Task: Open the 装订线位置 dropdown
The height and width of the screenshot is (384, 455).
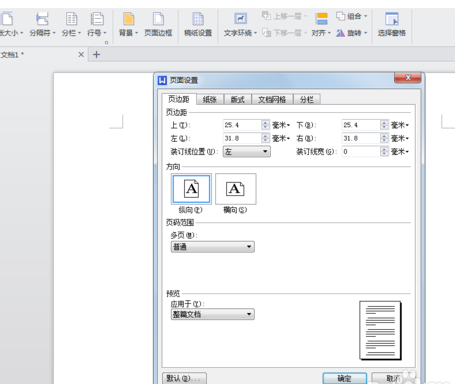Action: click(x=247, y=152)
